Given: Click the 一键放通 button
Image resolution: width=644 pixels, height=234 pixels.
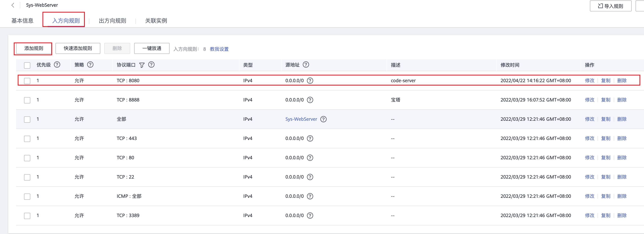Looking at the screenshot, I should [x=152, y=48].
